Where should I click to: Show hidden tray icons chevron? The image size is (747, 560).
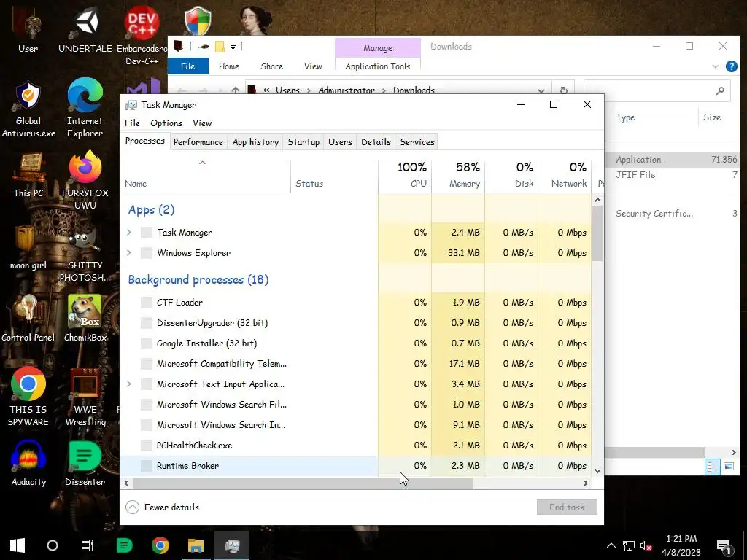pyautogui.click(x=611, y=545)
